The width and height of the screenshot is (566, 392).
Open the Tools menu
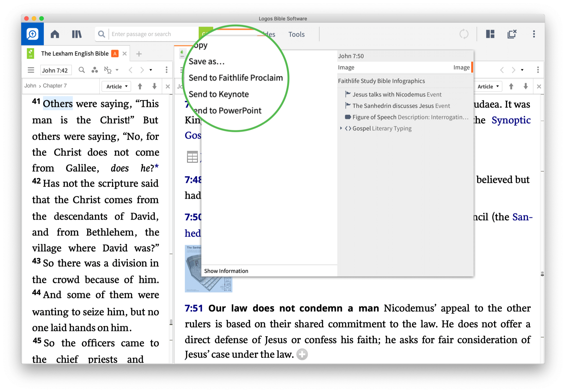[x=296, y=34]
